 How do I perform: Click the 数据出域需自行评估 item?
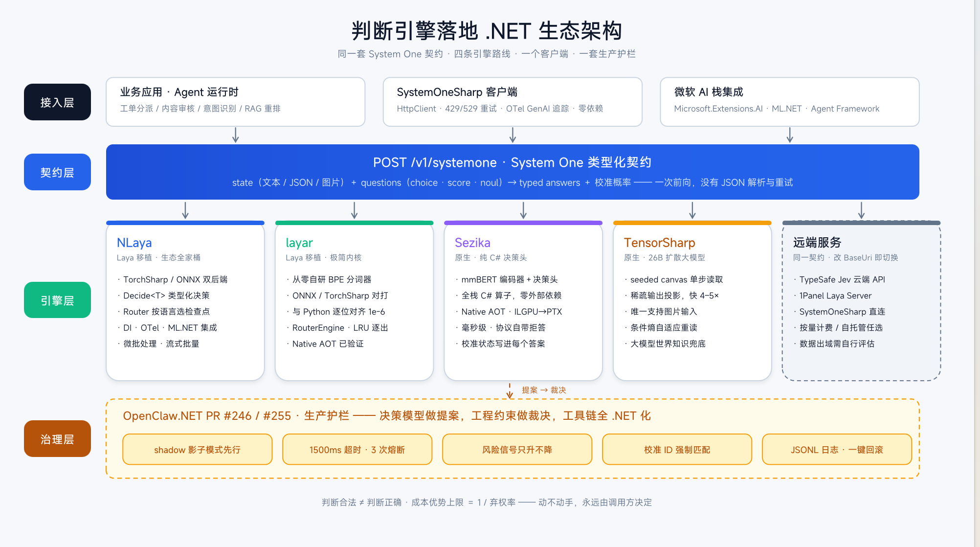click(837, 344)
